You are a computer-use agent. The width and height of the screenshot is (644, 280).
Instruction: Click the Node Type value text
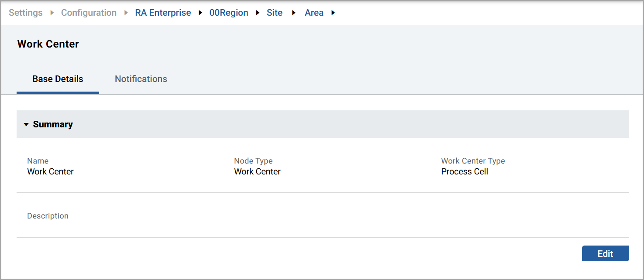click(257, 171)
